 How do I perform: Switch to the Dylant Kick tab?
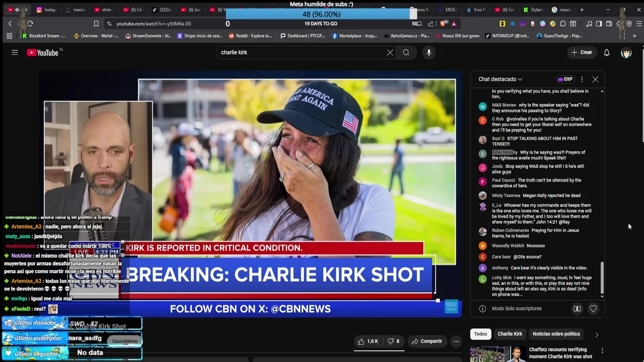click(x=533, y=10)
